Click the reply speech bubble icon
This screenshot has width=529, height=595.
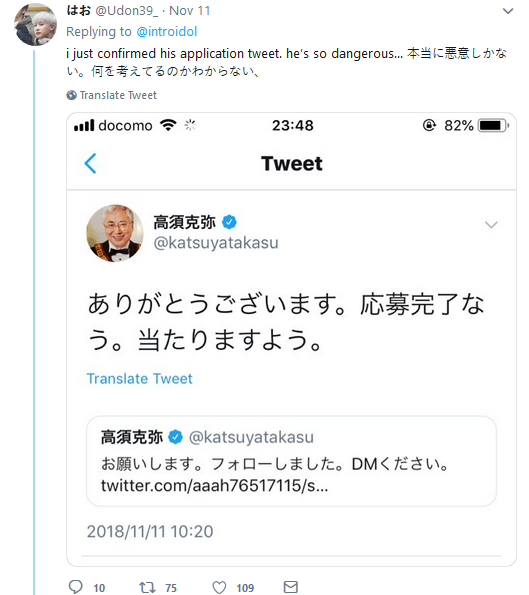75,587
